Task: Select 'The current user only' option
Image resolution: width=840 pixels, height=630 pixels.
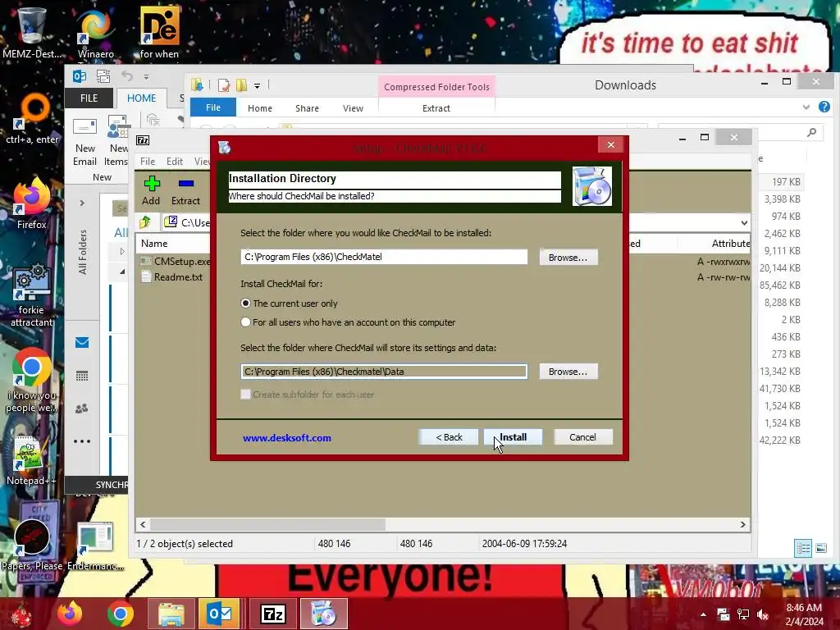Action: [290, 304]
